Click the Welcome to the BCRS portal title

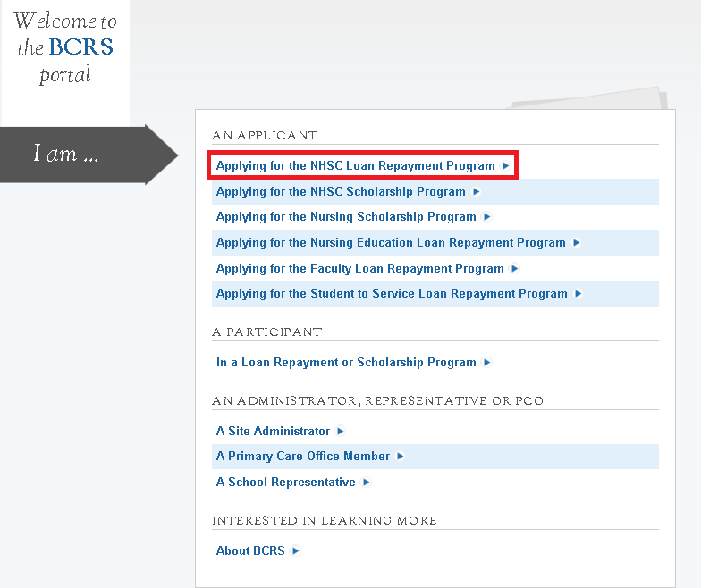pos(65,47)
